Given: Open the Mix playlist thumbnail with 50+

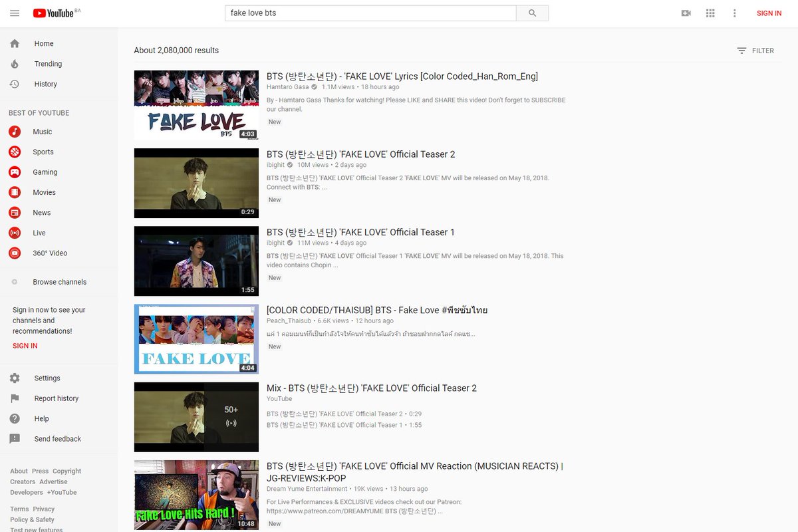Looking at the screenshot, I should pyautogui.click(x=196, y=417).
